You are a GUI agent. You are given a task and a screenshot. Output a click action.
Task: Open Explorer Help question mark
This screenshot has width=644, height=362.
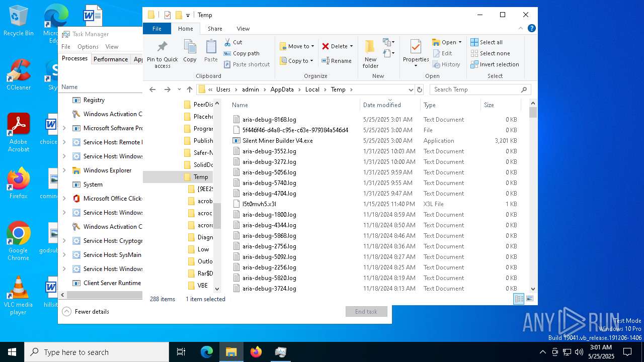point(531,29)
